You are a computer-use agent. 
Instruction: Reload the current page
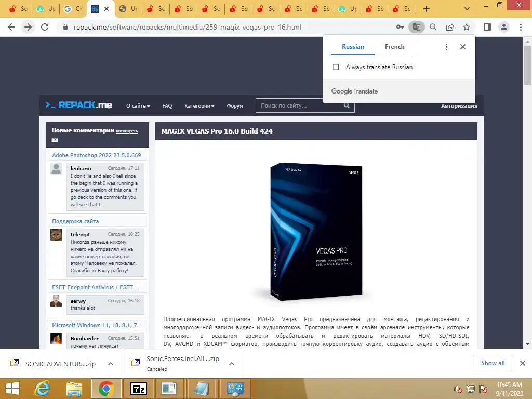pos(45,27)
